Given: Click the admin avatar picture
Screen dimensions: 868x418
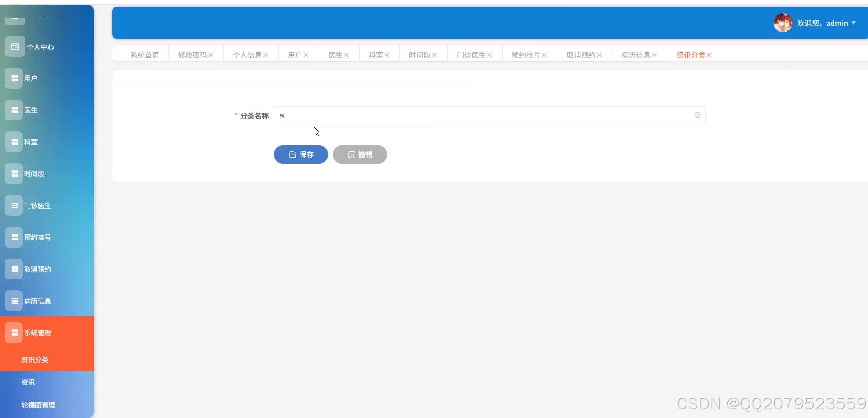Looking at the screenshot, I should pos(783,23).
